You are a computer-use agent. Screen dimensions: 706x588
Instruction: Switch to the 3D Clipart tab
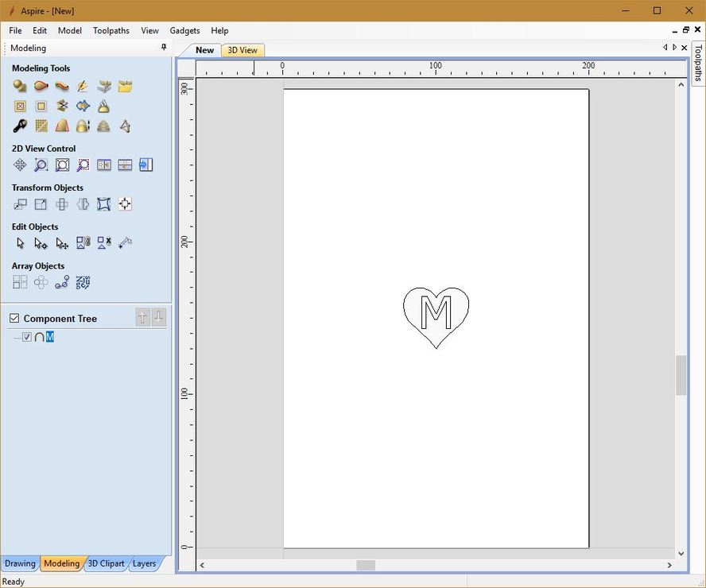(106, 563)
